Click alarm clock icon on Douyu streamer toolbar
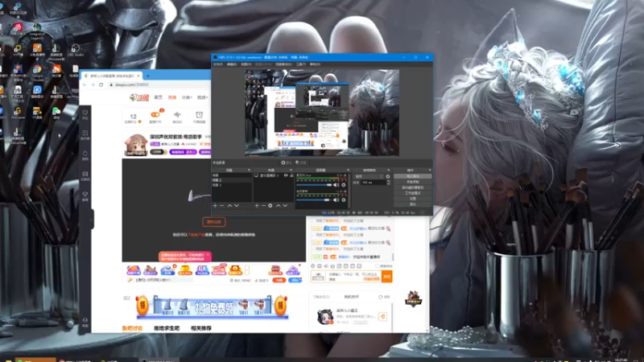The width and height of the screenshot is (644, 362). point(199,114)
